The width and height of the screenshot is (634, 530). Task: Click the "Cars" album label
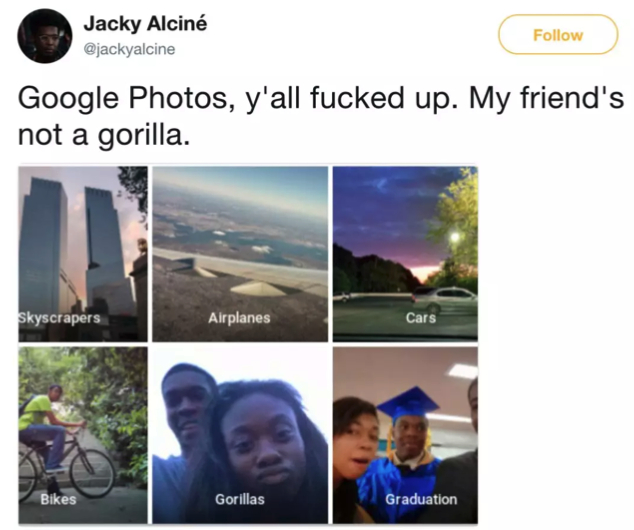(421, 318)
